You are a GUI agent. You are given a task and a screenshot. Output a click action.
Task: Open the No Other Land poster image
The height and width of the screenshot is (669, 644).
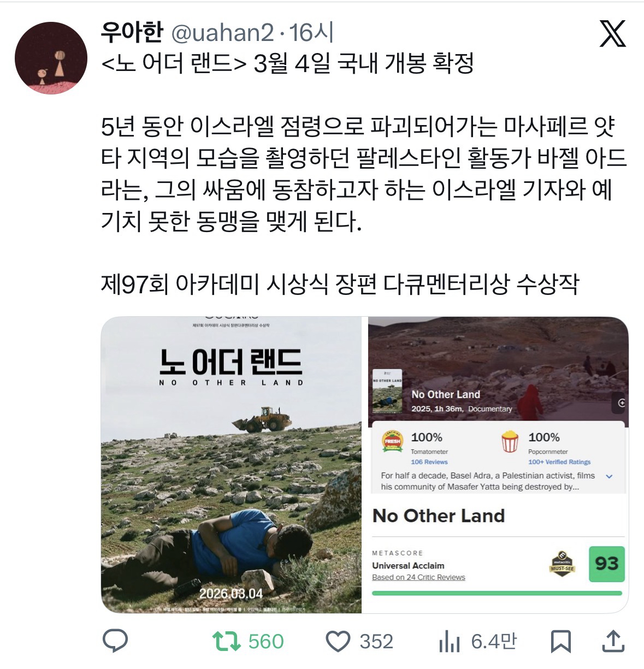pos(232,465)
